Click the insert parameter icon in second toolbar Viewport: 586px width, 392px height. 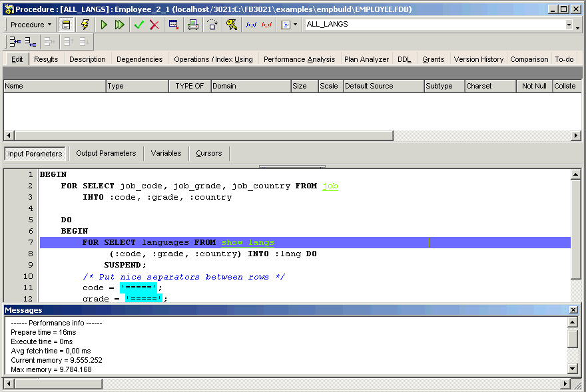click(x=31, y=41)
